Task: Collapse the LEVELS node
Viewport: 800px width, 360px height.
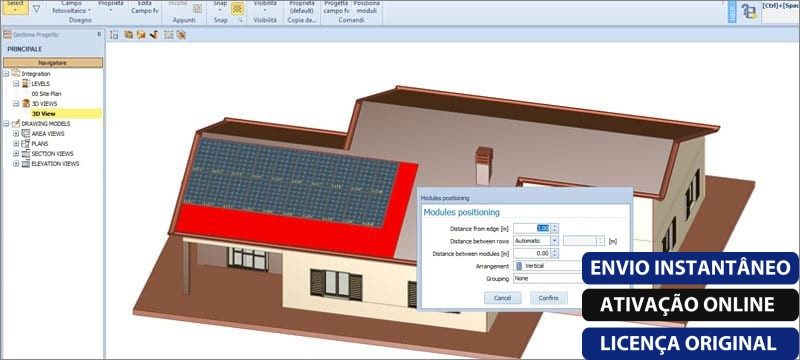Action: (x=16, y=84)
